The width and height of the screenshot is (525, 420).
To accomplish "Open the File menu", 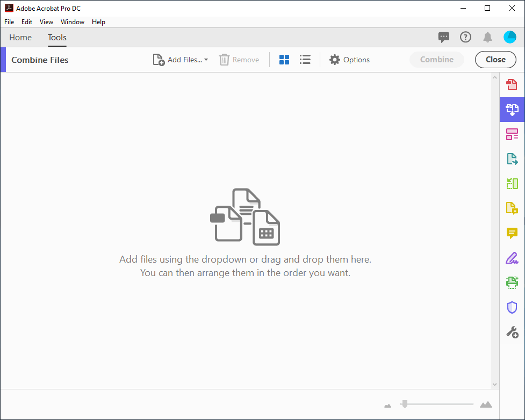I will [9, 22].
